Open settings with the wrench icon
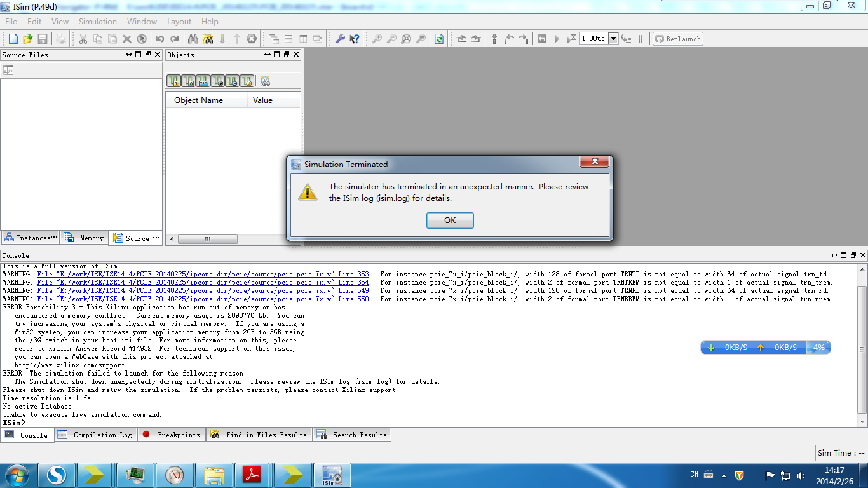This screenshot has width=868, height=488. click(x=340, y=39)
